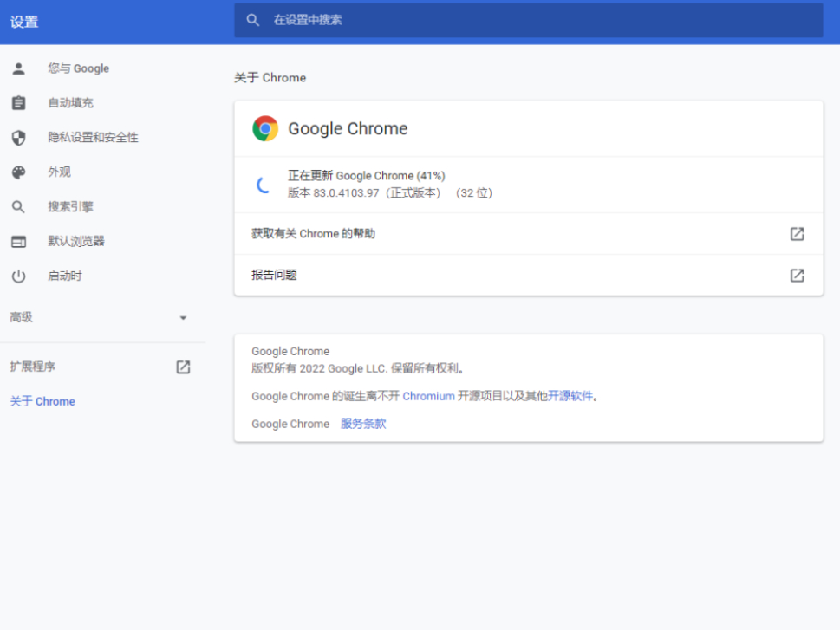Screen dimensions: 840x630
Task: Follow the Chromium link
Action: (428, 396)
